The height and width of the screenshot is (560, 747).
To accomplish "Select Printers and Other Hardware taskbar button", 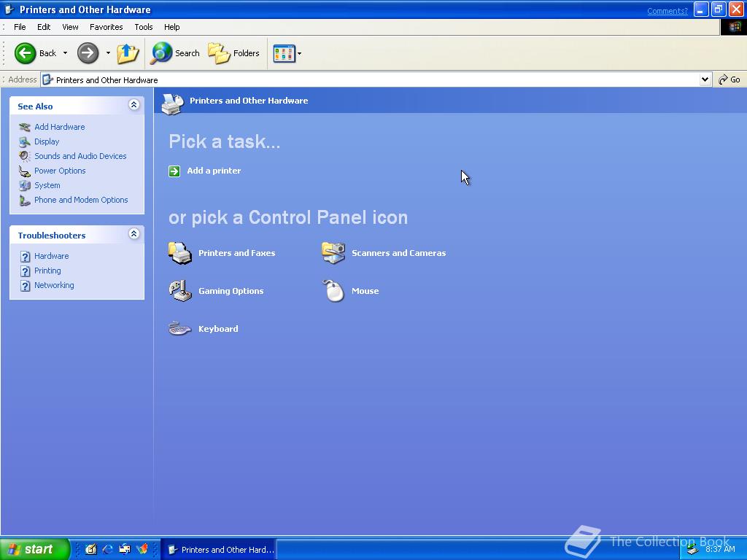I will pyautogui.click(x=218, y=550).
